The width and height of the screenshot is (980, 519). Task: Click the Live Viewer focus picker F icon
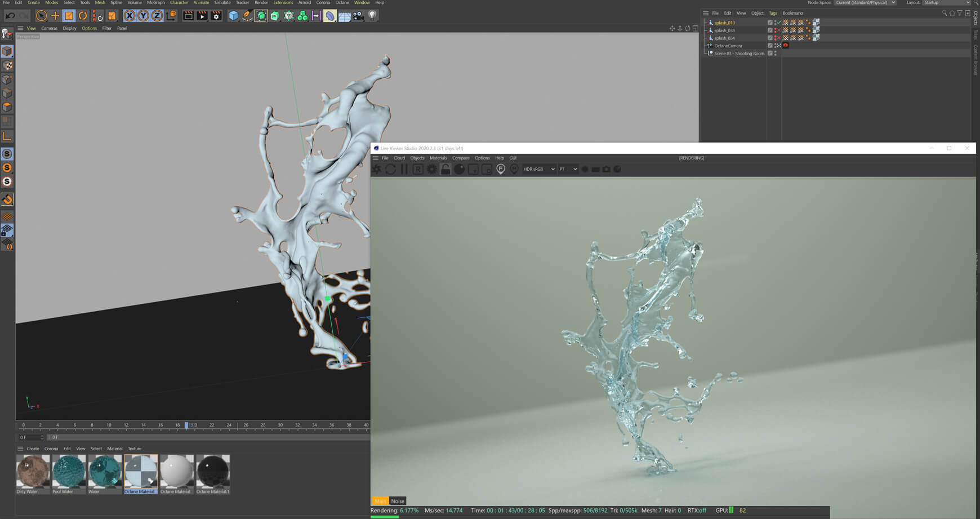pyautogui.click(x=501, y=169)
